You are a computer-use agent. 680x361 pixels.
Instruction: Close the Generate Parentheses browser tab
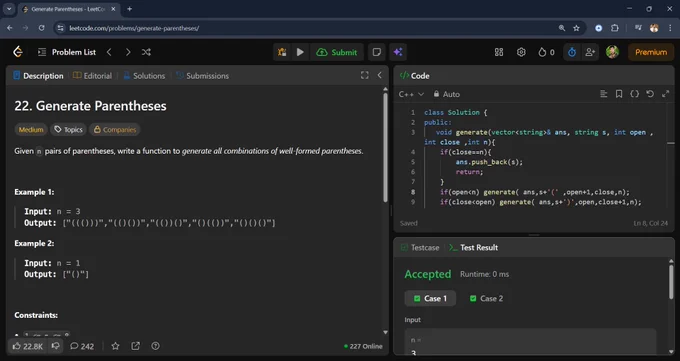114,9
